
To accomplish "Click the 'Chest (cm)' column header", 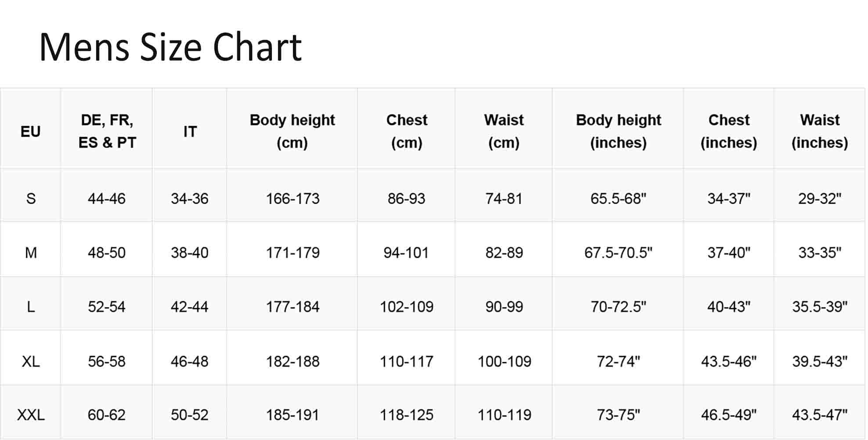I will click(x=406, y=131).
